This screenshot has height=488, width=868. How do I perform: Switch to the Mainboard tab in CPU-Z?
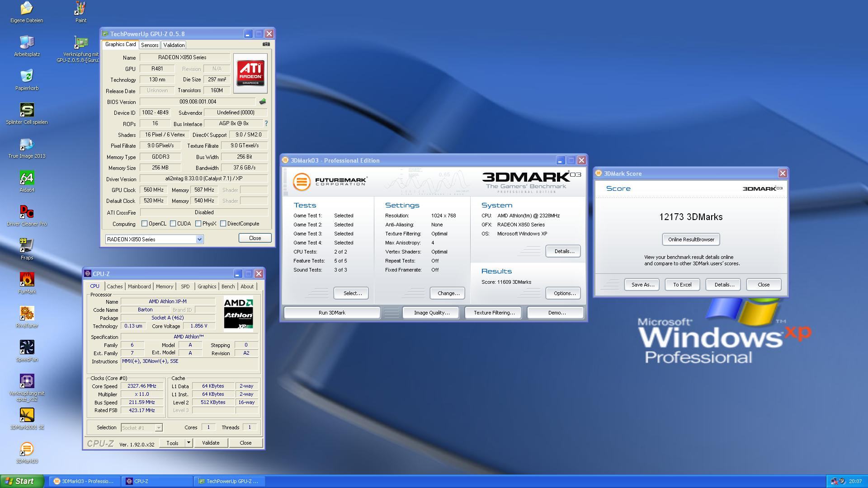(139, 286)
